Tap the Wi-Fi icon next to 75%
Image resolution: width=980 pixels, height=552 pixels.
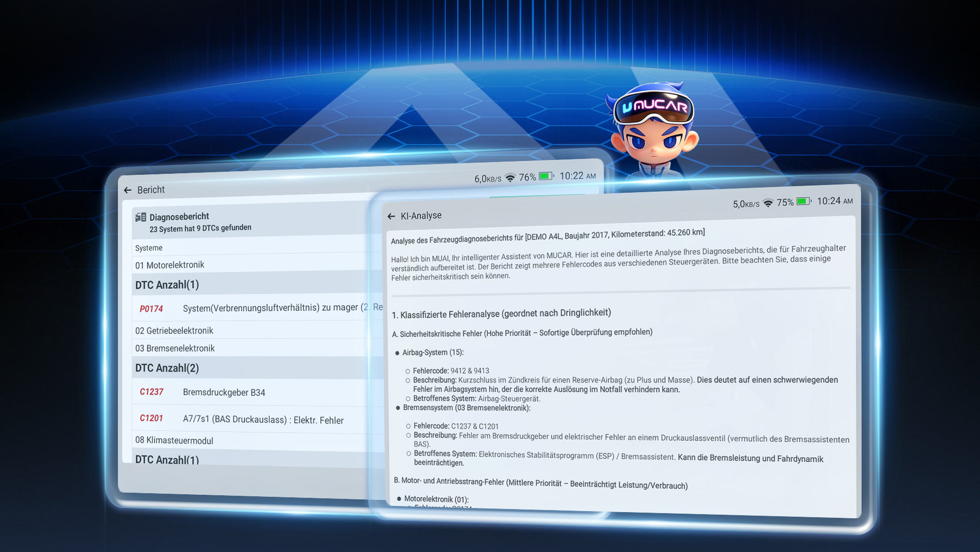coord(768,203)
